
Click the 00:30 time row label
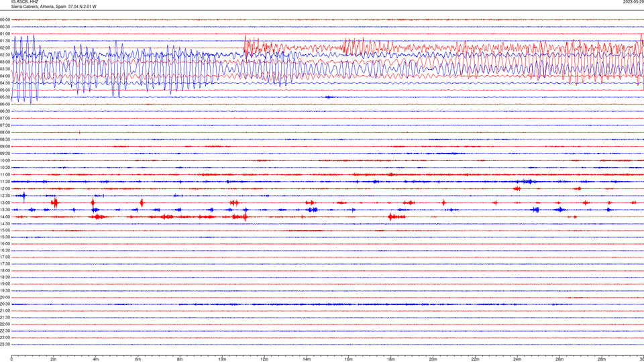[5, 27]
